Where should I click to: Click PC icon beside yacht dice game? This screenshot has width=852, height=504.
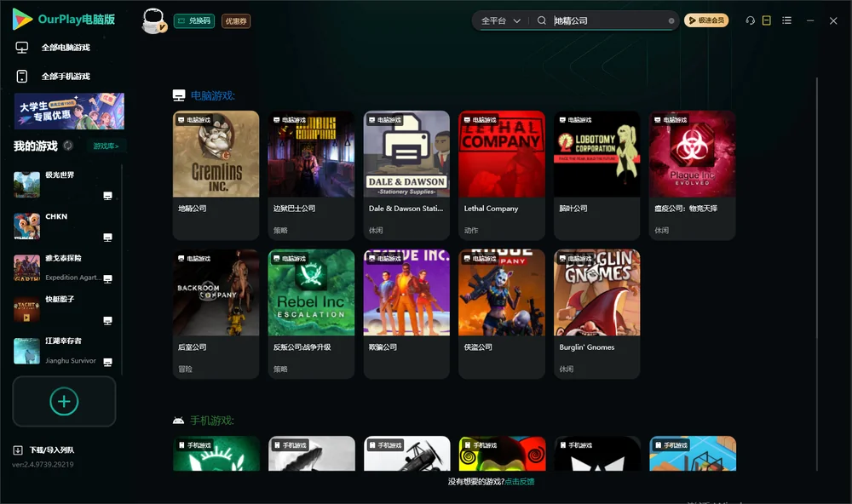pos(107,320)
